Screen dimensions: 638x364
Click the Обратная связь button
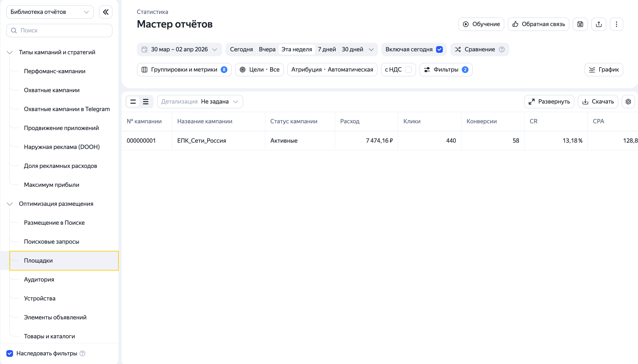point(538,24)
